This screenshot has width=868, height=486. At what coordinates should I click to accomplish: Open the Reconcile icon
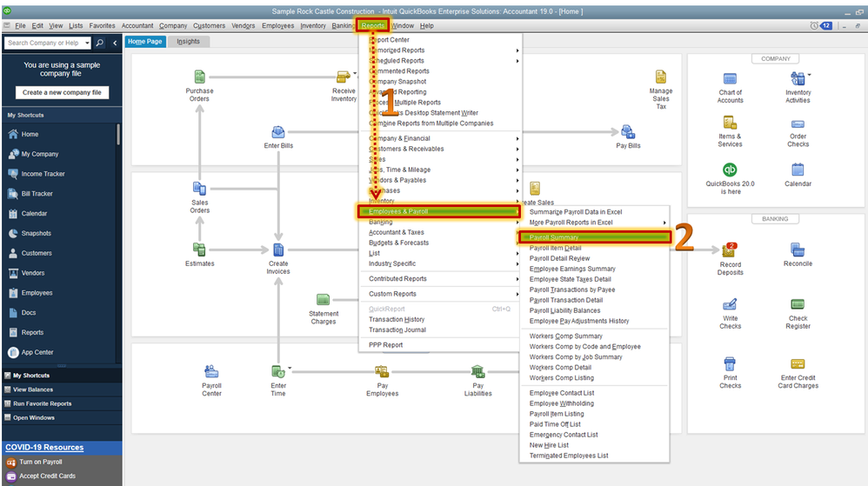click(798, 250)
